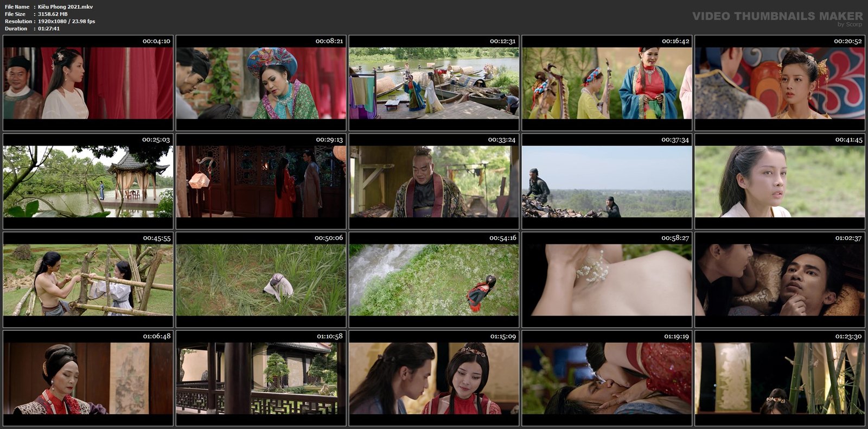Open the thumbnail picture for 01:02:37
Viewport: 868px width, 429px height.
(x=780, y=280)
